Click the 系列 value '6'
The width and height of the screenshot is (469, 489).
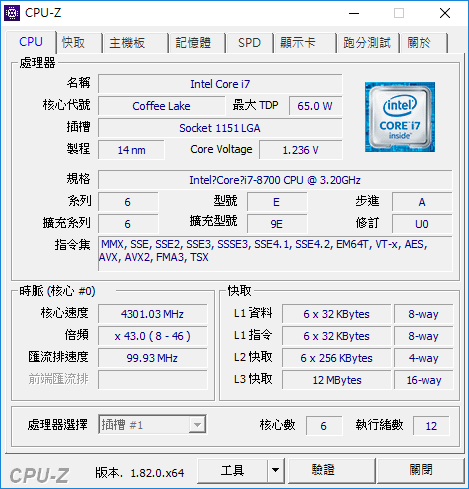pyautogui.click(x=128, y=202)
